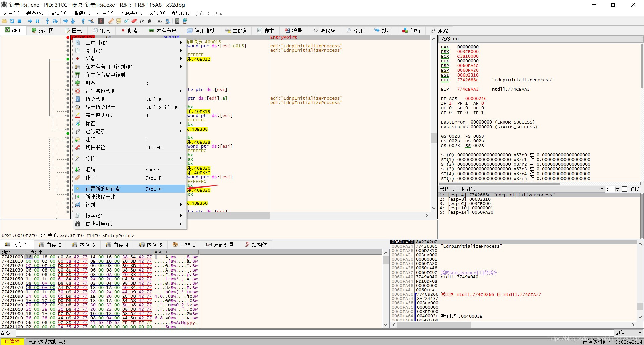Viewport: 644px width, 345px height.
Task: Click the open file folder icon
Action: [x=4, y=21]
